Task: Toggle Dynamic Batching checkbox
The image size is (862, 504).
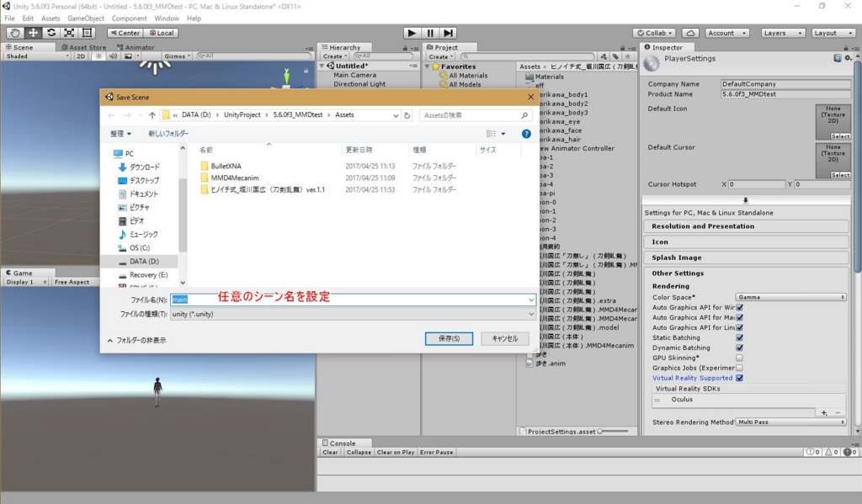Action: [x=739, y=347]
